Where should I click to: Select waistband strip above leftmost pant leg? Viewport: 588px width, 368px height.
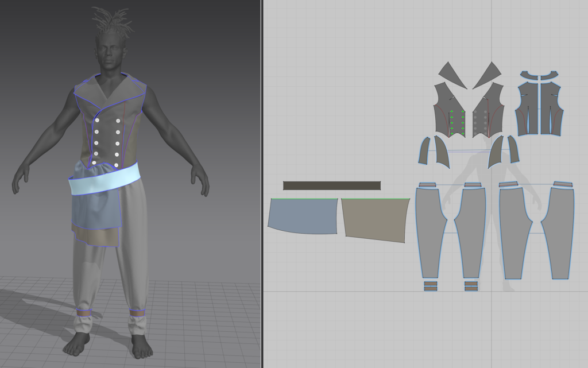[x=427, y=185]
